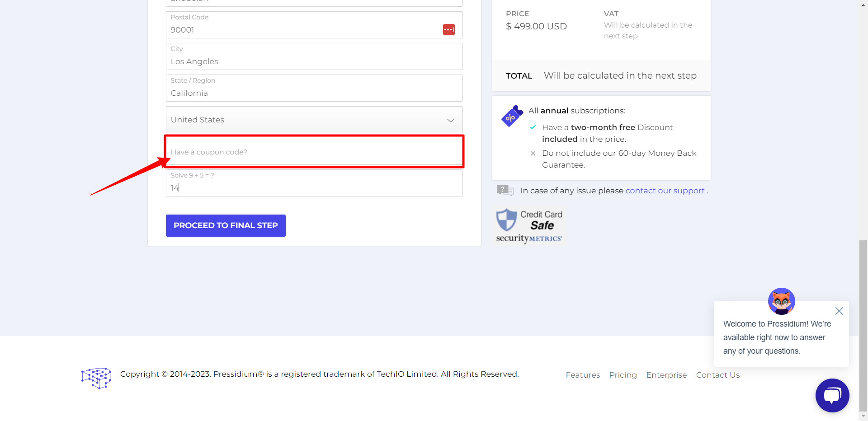This screenshot has width=868, height=421.
Task: Open the contact our support link
Action: pos(665,190)
